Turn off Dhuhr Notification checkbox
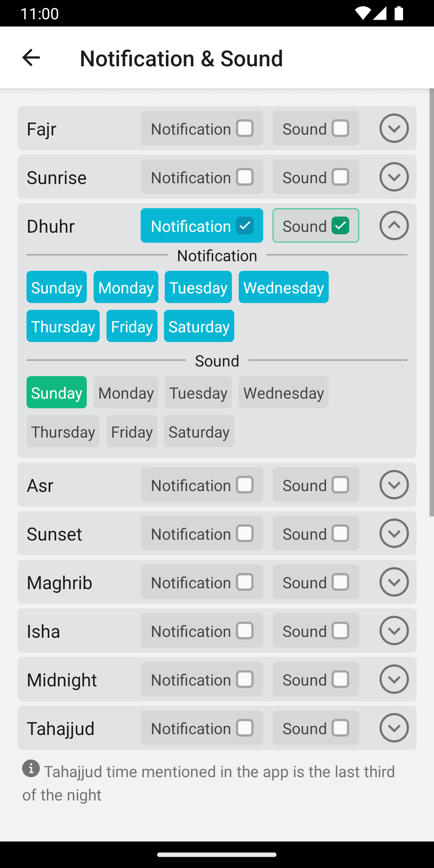This screenshot has width=434, height=868. coord(245,226)
